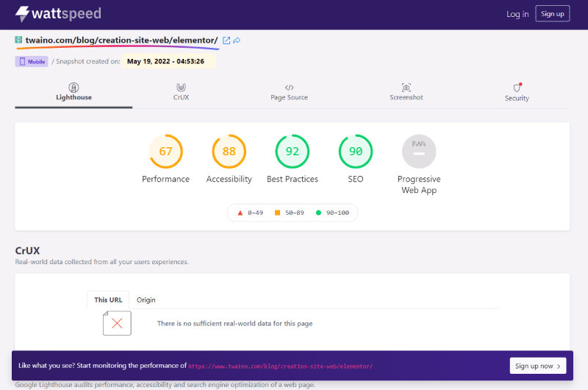Click the Progressive Web App PWA gauge
Viewport: 588px width, 390px height.
tap(419, 152)
